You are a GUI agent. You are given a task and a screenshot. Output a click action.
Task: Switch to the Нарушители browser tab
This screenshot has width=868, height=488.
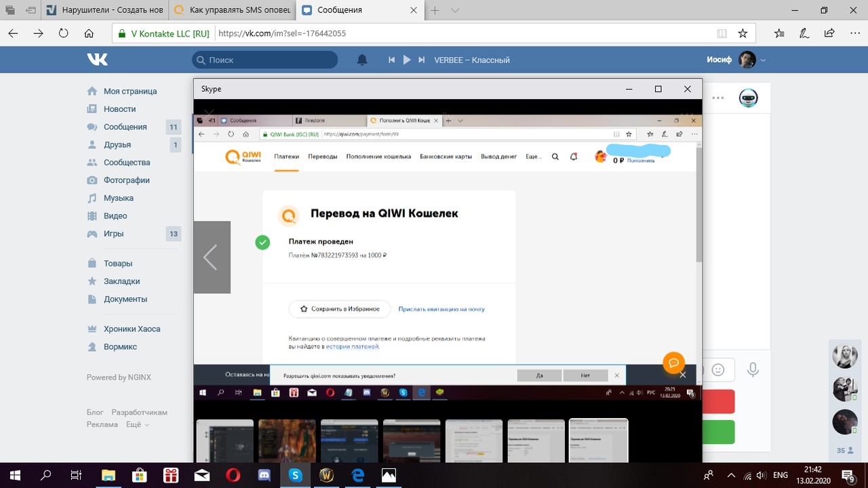(x=103, y=10)
